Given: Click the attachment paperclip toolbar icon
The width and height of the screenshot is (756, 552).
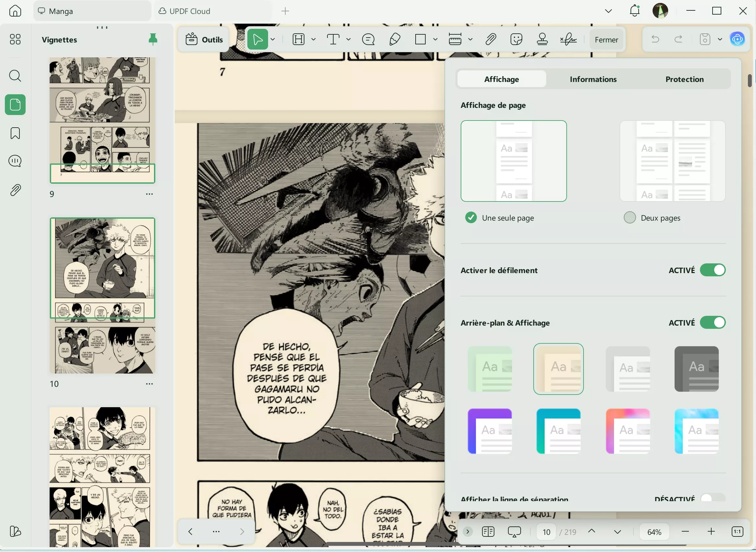Looking at the screenshot, I should [x=490, y=40].
